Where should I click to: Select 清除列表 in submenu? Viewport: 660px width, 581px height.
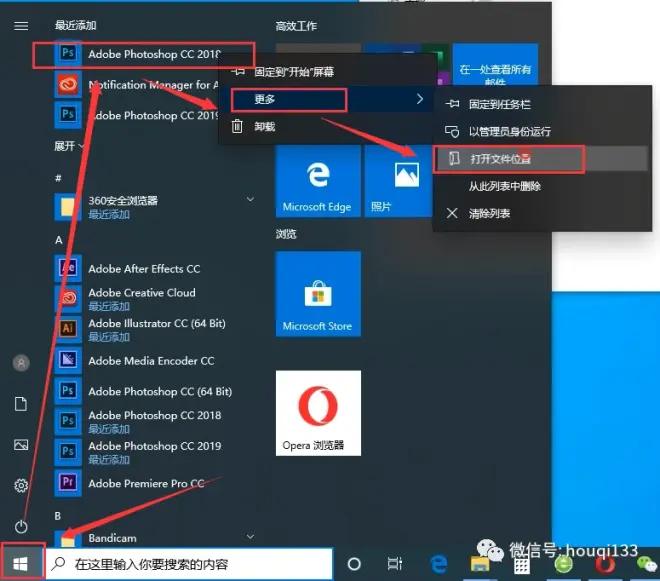pyautogui.click(x=542, y=213)
